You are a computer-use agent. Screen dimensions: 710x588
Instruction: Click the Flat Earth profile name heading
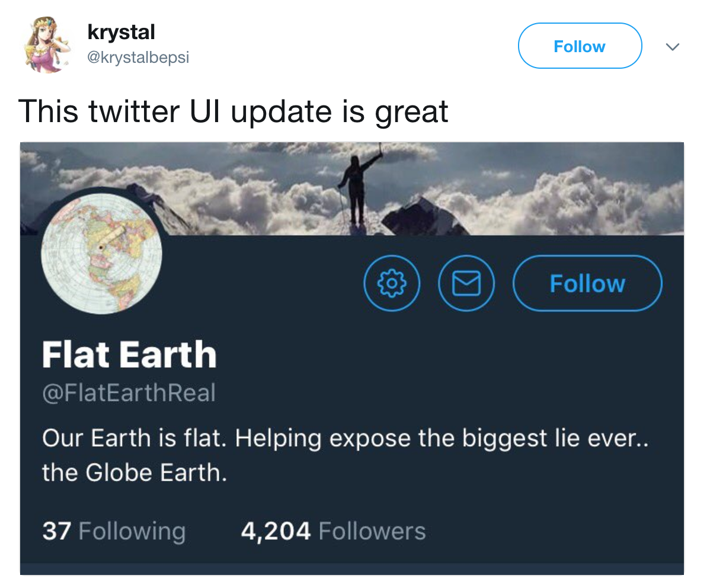point(129,354)
